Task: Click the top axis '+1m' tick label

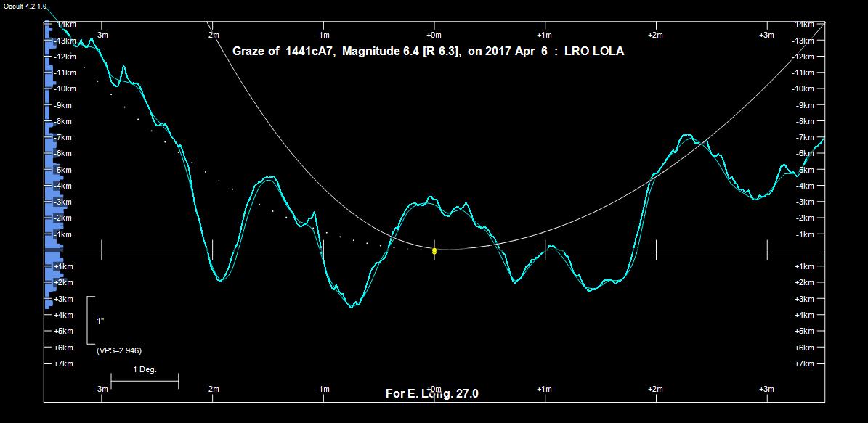Action: click(x=544, y=35)
